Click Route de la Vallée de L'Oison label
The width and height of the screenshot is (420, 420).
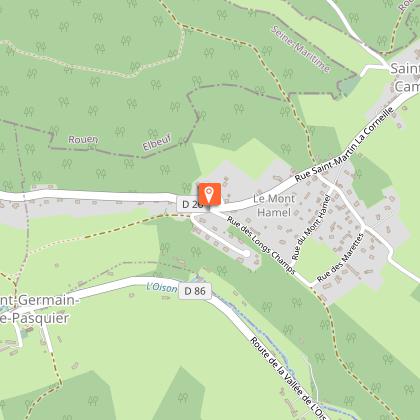click(289, 378)
